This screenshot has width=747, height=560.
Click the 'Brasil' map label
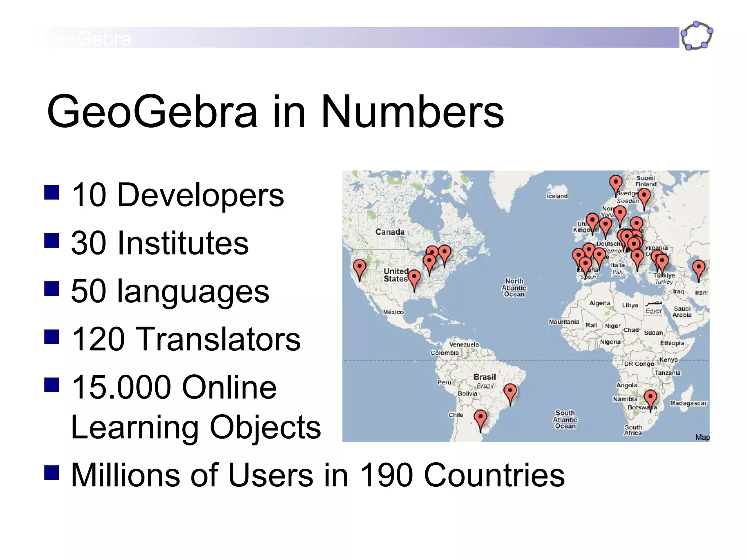click(x=485, y=377)
